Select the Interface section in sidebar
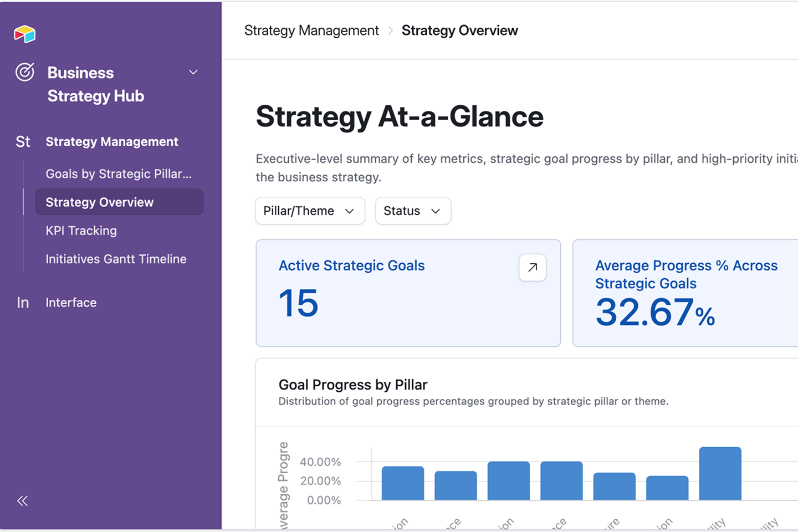This screenshot has height=532, width=798. [x=71, y=303]
